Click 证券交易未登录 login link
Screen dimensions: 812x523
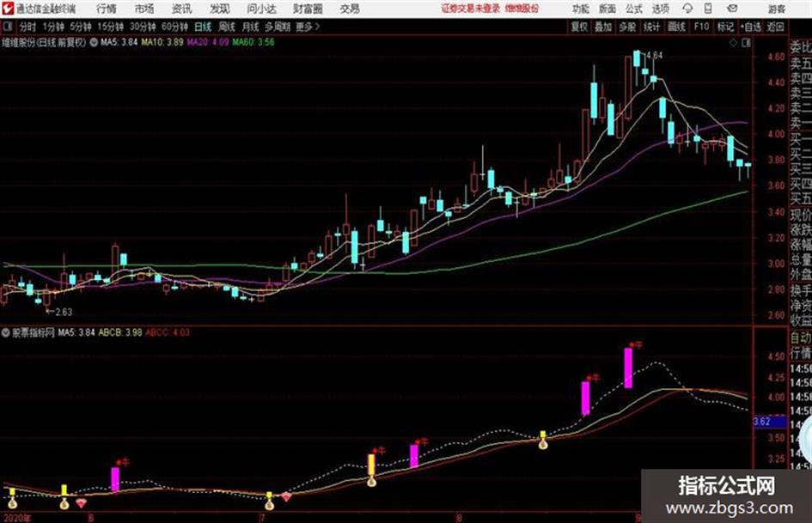point(471,9)
